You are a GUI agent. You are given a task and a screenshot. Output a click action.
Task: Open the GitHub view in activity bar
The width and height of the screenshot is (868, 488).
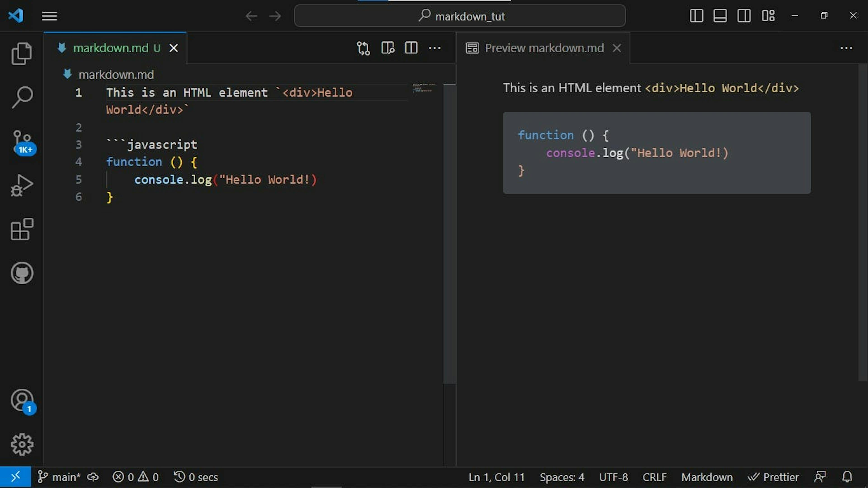(22, 273)
